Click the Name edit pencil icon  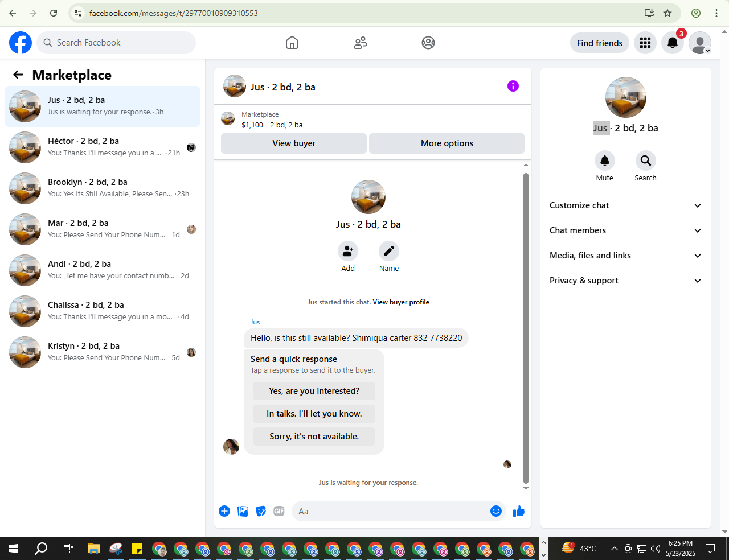point(389,251)
